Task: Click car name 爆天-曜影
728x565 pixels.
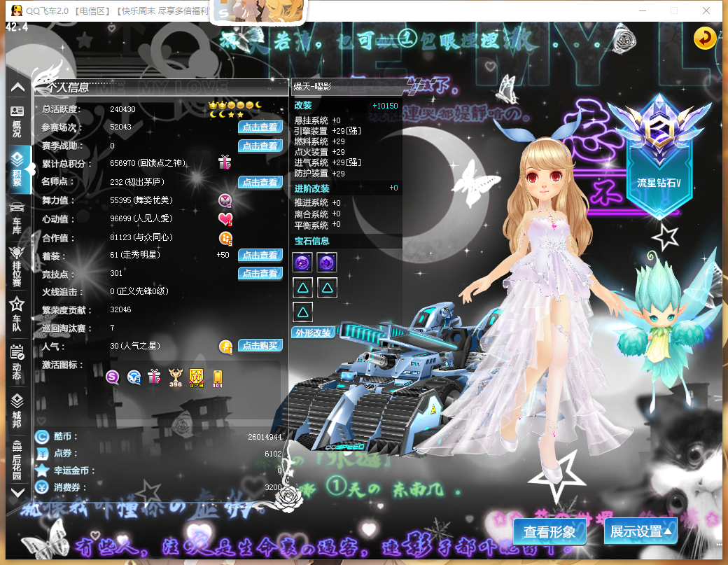Action: pos(312,86)
